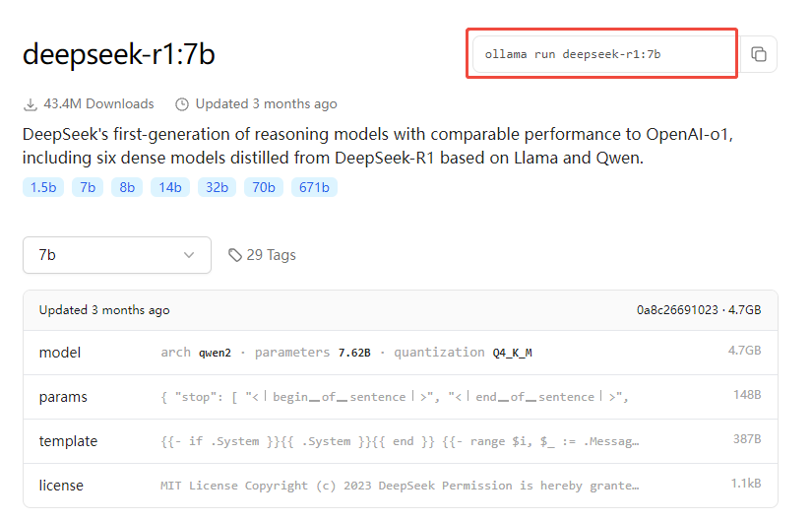The image size is (812, 521).
Task: Select the 70b size tag
Action: coord(264,187)
